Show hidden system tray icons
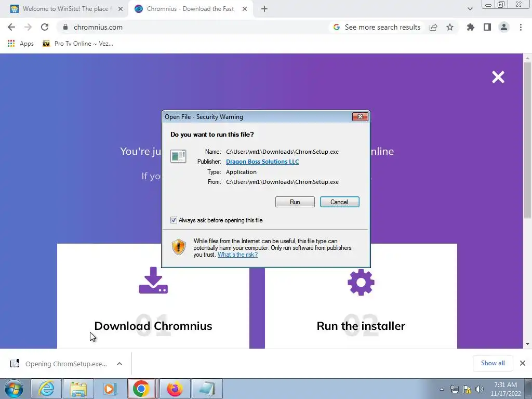 [442, 389]
